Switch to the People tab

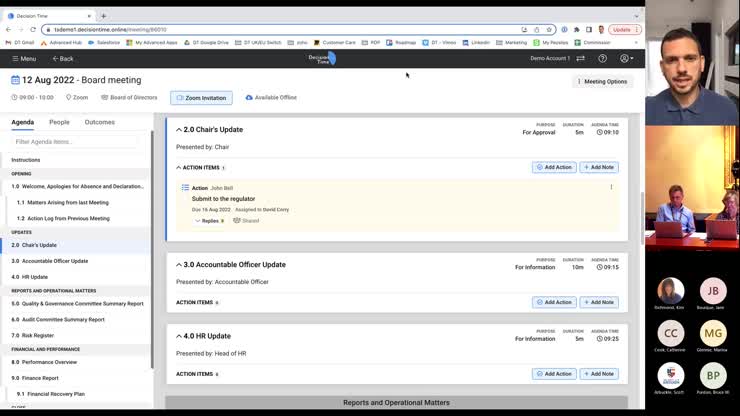point(59,122)
